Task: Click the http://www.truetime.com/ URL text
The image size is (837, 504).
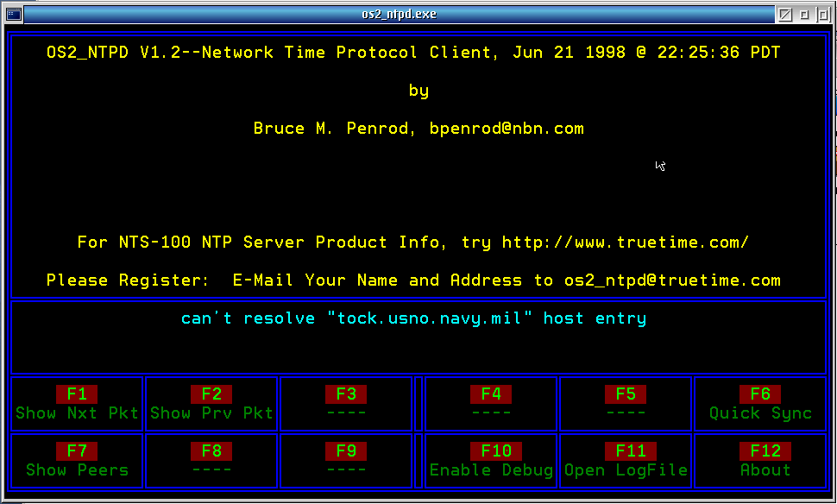Action: point(625,243)
